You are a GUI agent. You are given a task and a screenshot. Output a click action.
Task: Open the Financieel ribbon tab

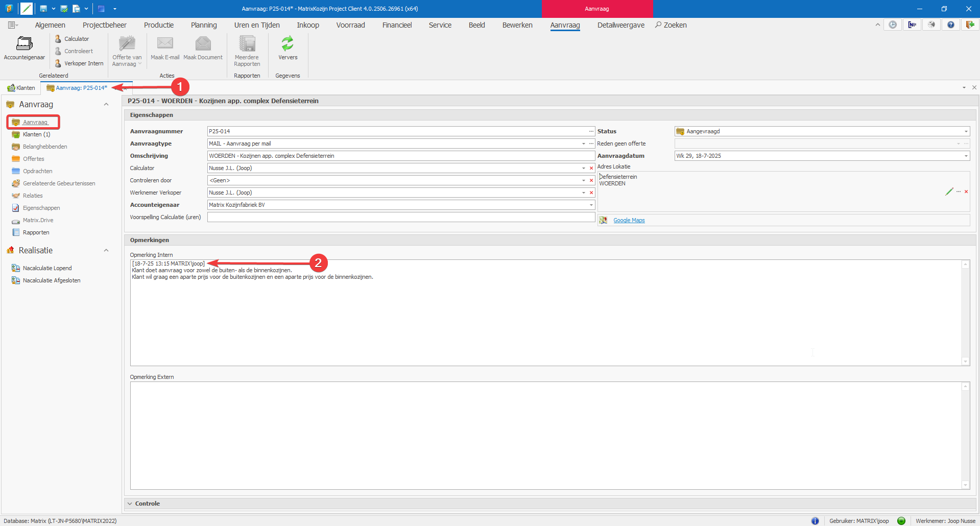pyautogui.click(x=397, y=25)
